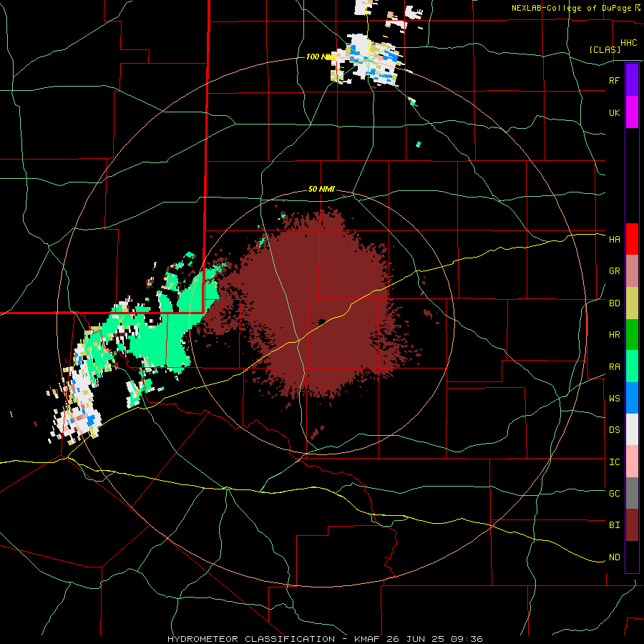644x644 pixels.
Task: Click the NEXLAB-College of DuPage credit text
Action: tap(571, 8)
